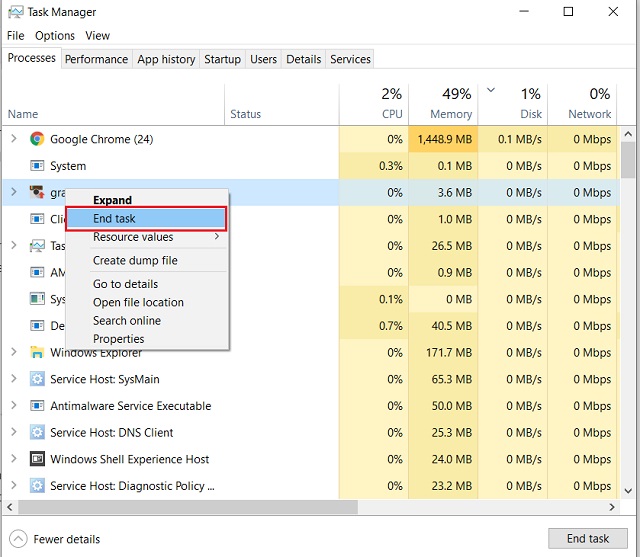Screen dimensions: 640x557
Task: Switch to the Details tab
Action: pyautogui.click(x=303, y=59)
